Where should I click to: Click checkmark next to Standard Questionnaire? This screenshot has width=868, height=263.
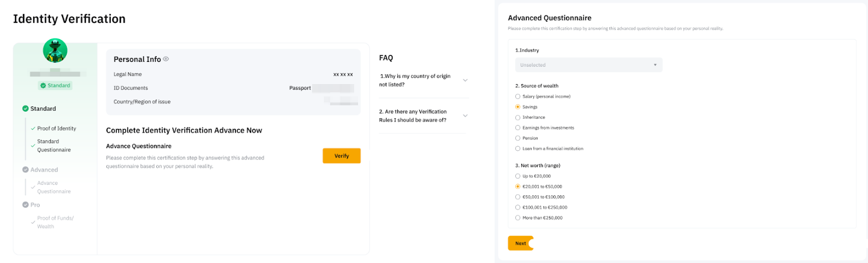[33, 145]
